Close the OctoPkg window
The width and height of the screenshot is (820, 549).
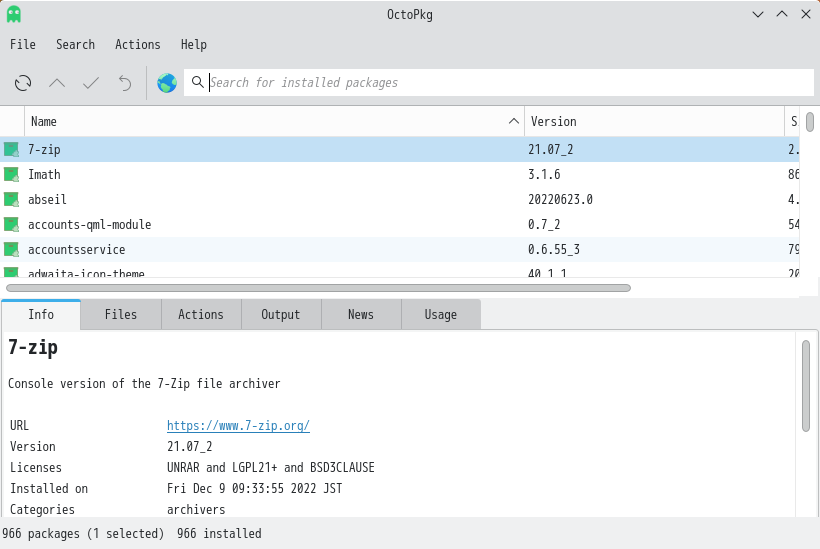pos(806,14)
